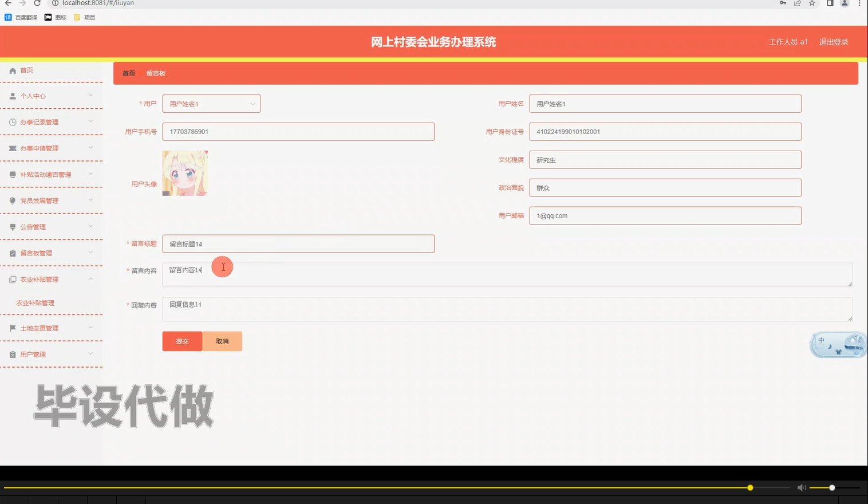Click the person icon for 个人中心

pyautogui.click(x=13, y=96)
